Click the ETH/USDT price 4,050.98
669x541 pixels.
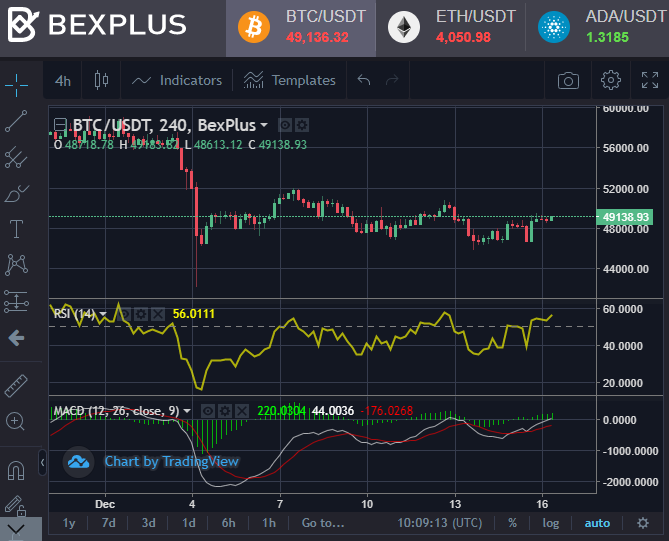(x=463, y=38)
